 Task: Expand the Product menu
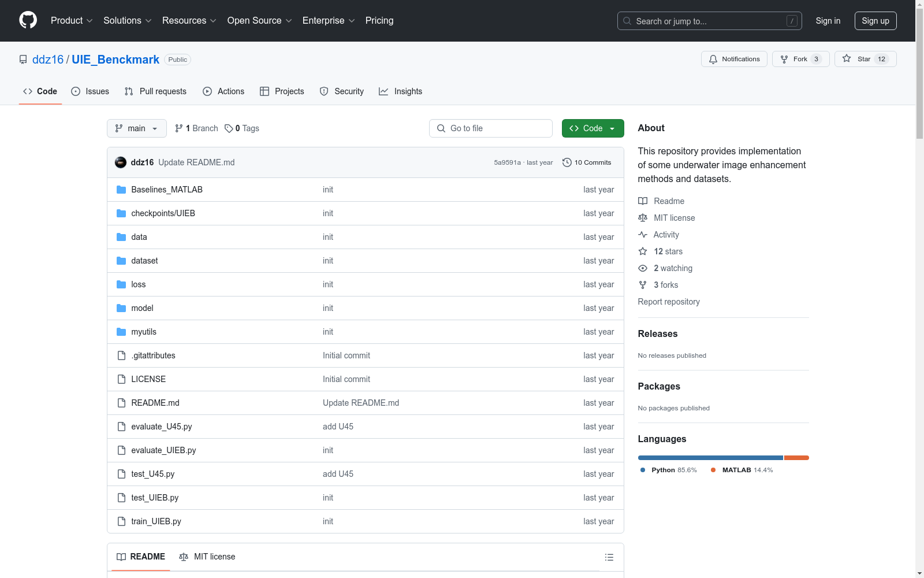click(72, 21)
